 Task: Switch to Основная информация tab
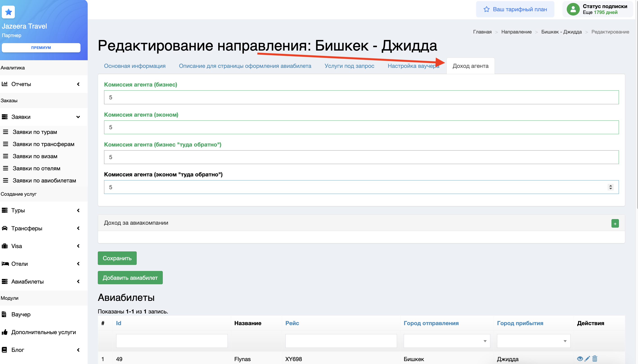135,66
